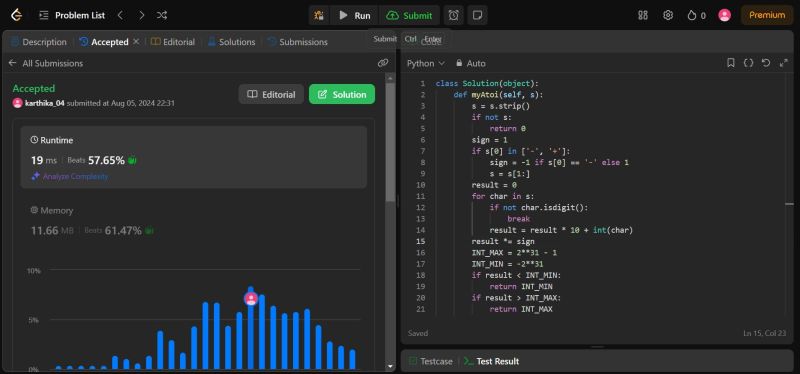Open the LeetCode home logo

pyautogui.click(x=16, y=15)
